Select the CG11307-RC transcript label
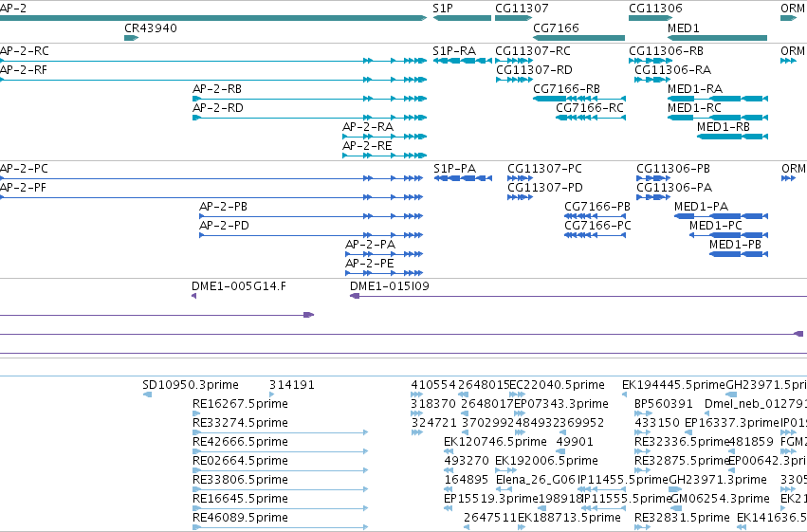Screen dimensions: 807x532 [x=533, y=51]
